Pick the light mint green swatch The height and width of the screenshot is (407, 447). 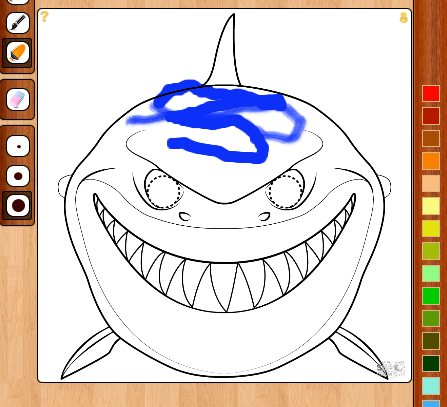click(431, 273)
